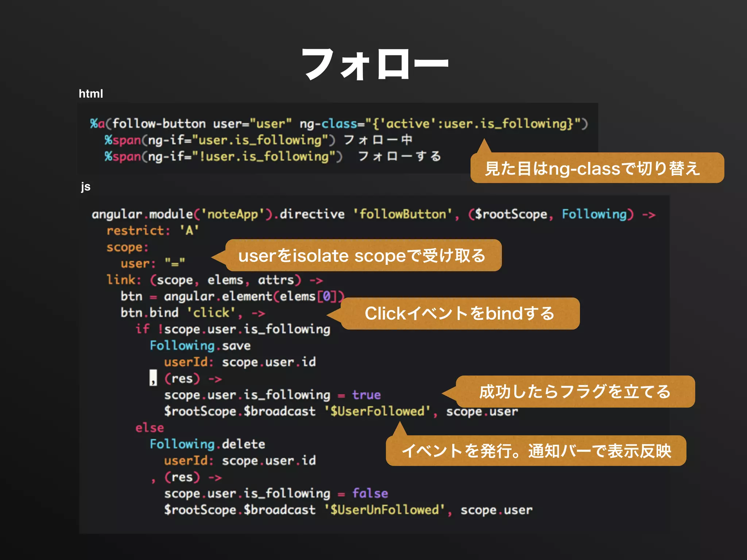Click 'userId: scope.user.id' under Following.delete
Screen dimensions: 747x560
[240, 460]
